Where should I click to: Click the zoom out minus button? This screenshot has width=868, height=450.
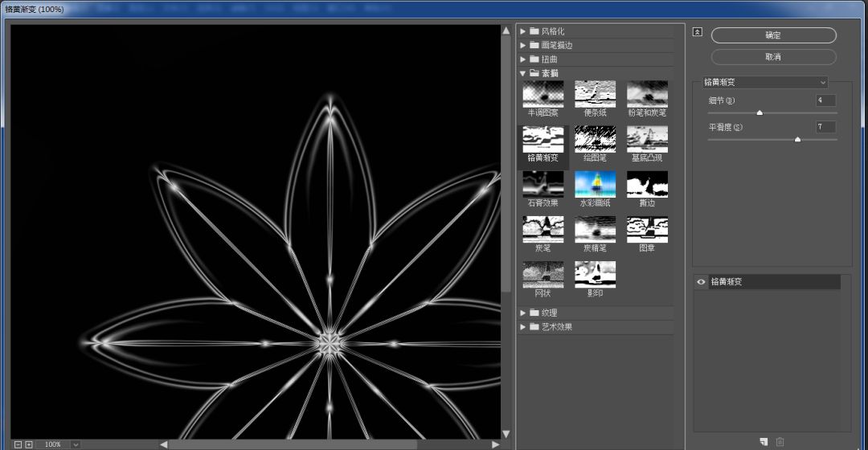tap(18, 444)
